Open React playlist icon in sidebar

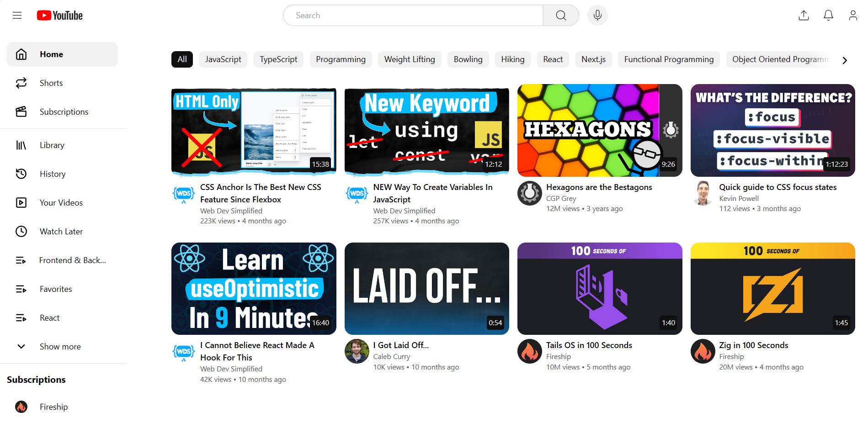[x=21, y=318]
